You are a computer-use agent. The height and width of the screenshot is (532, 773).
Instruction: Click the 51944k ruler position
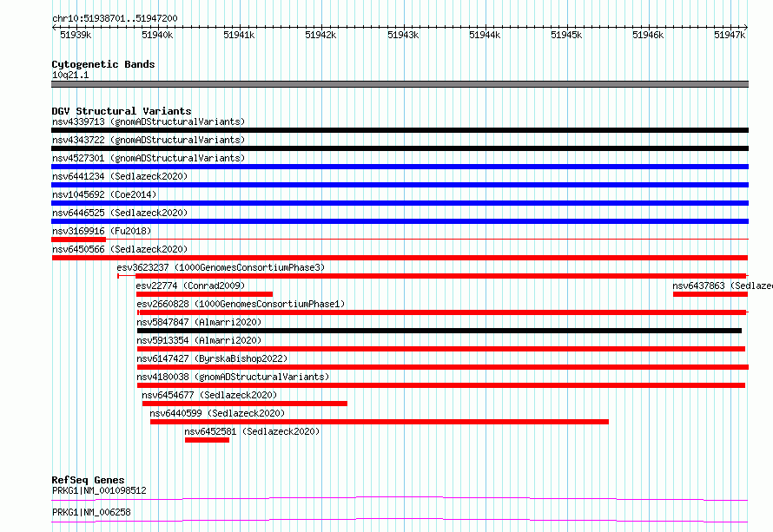[485, 35]
